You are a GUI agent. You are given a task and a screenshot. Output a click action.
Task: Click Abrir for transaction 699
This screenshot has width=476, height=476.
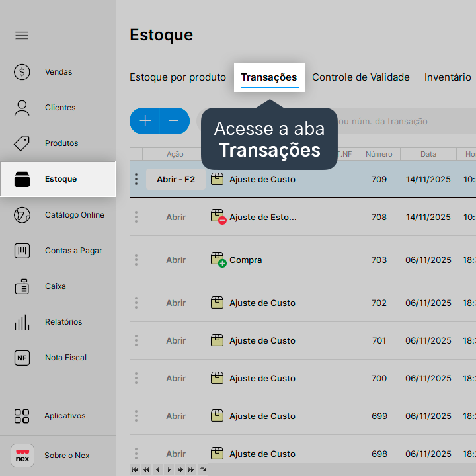pos(176,416)
